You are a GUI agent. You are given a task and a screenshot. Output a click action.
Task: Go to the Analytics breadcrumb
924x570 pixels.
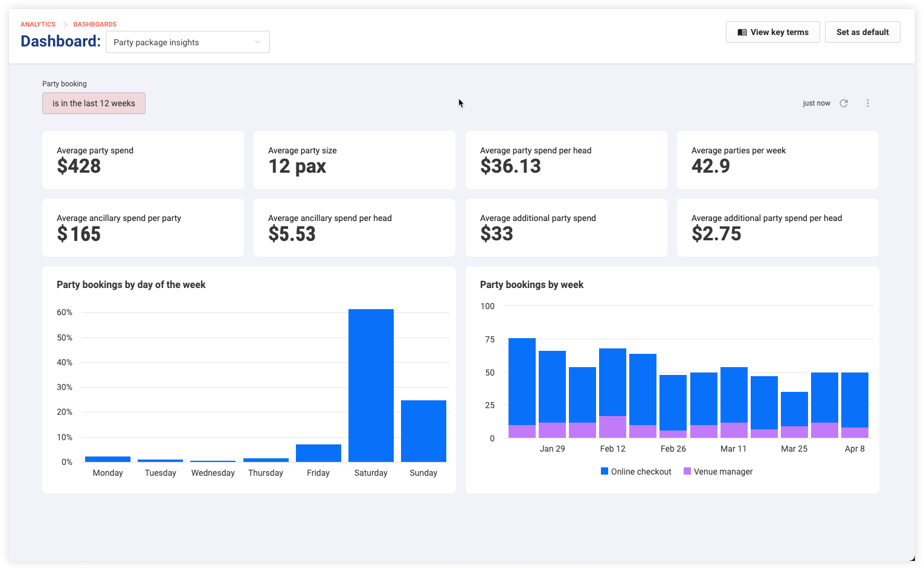38,25
